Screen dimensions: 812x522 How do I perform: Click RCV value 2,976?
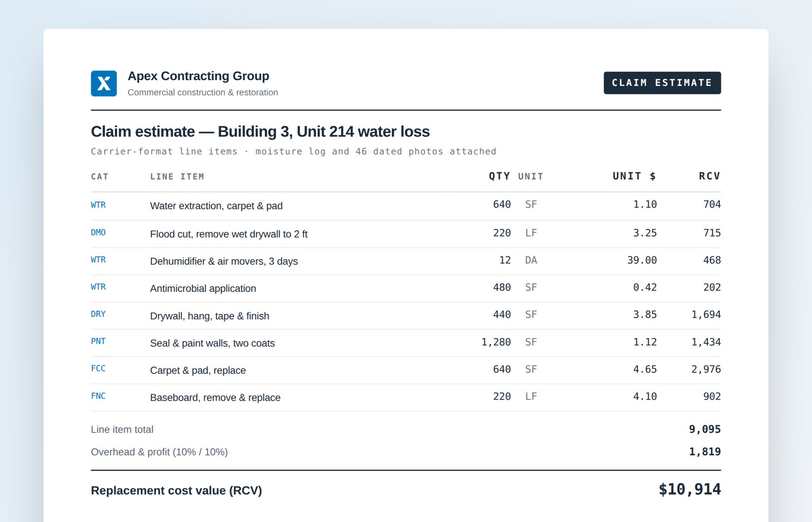(x=706, y=369)
